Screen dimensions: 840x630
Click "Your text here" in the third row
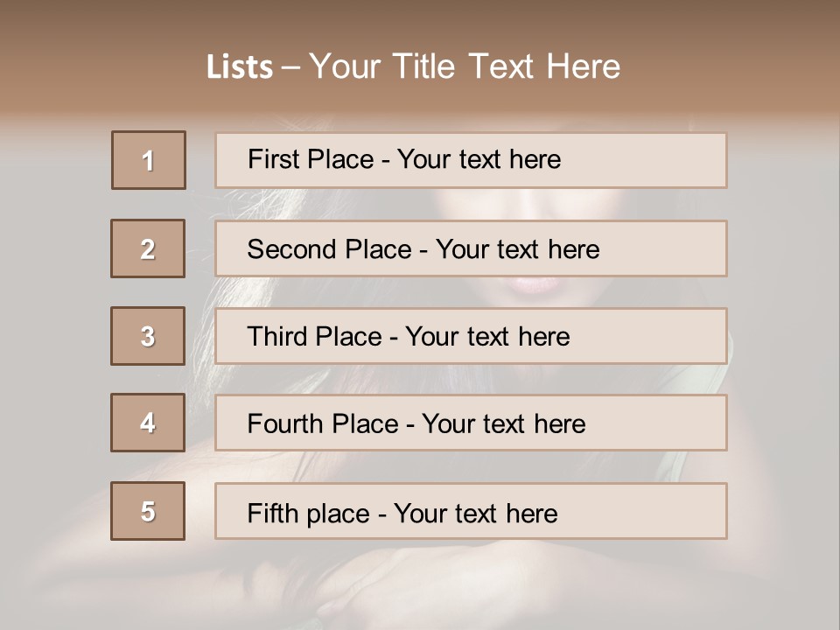(x=487, y=337)
